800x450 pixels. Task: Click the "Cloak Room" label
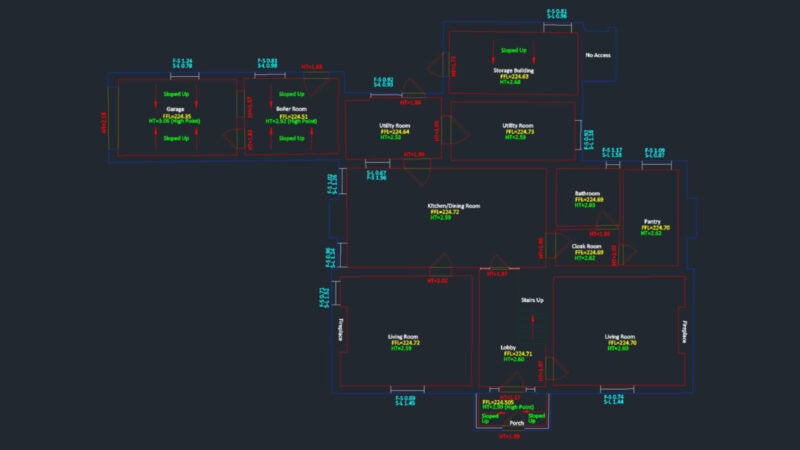tap(586, 246)
